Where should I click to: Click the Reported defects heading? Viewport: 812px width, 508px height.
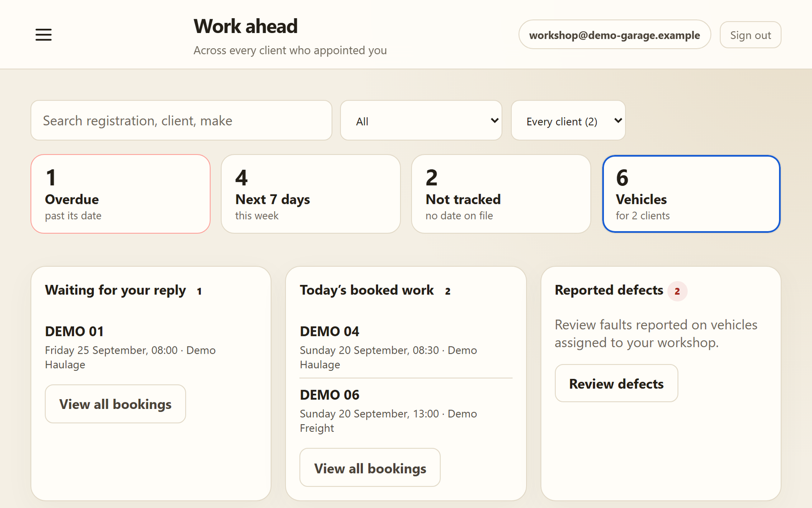pos(609,290)
